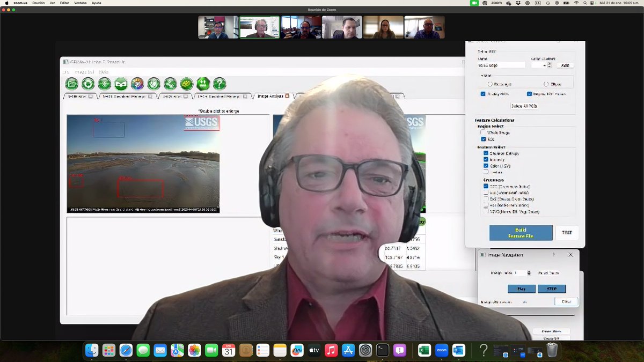
Task: Open App Store from the Dock
Action: point(348,350)
